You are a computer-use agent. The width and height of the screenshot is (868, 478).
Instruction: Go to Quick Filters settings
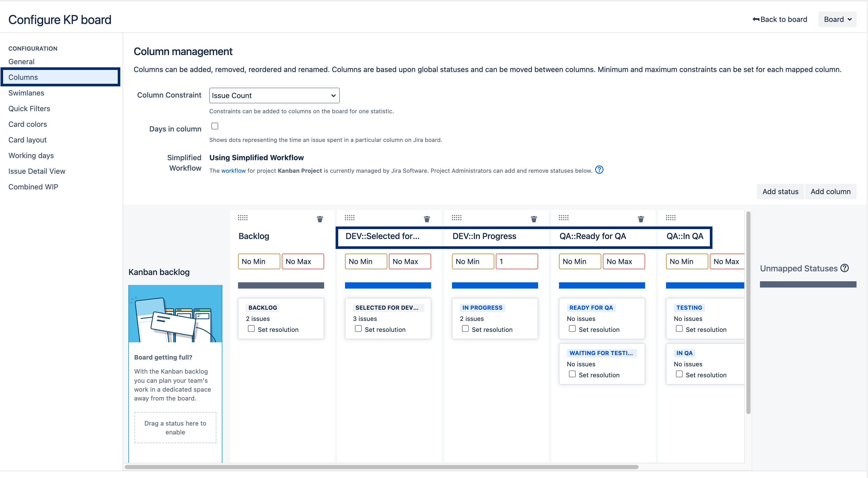29,109
